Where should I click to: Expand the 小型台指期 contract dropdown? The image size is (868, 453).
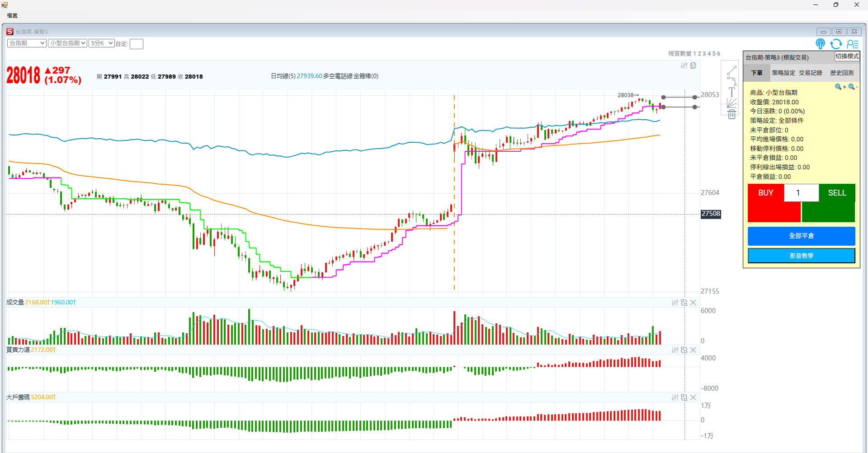pyautogui.click(x=67, y=43)
